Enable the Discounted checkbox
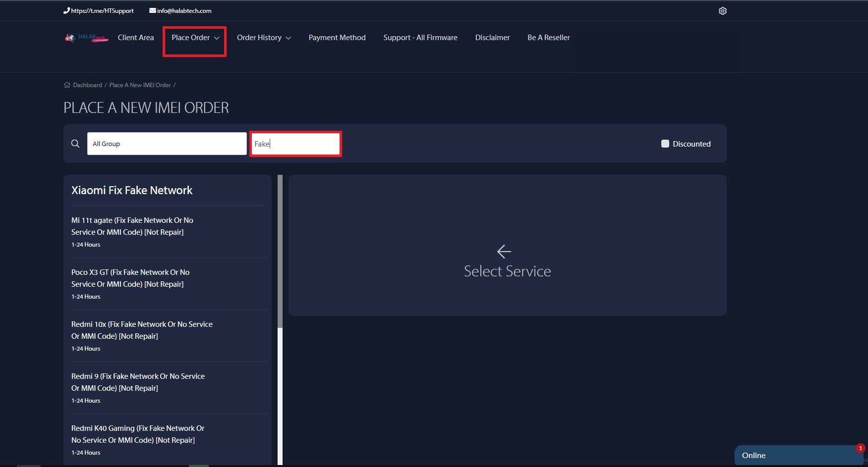Image resolution: width=868 pixels, height=467 pixels. (x=665, y=144)
